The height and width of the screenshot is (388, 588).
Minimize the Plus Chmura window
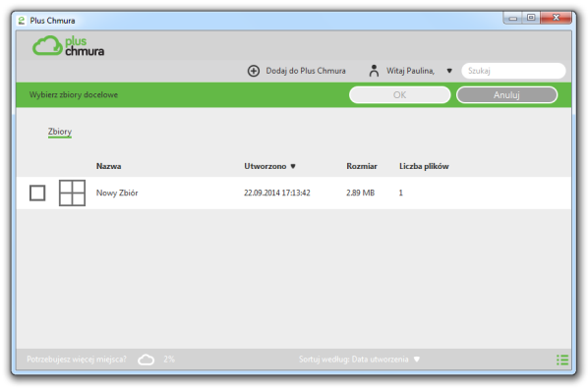[513, 18]
